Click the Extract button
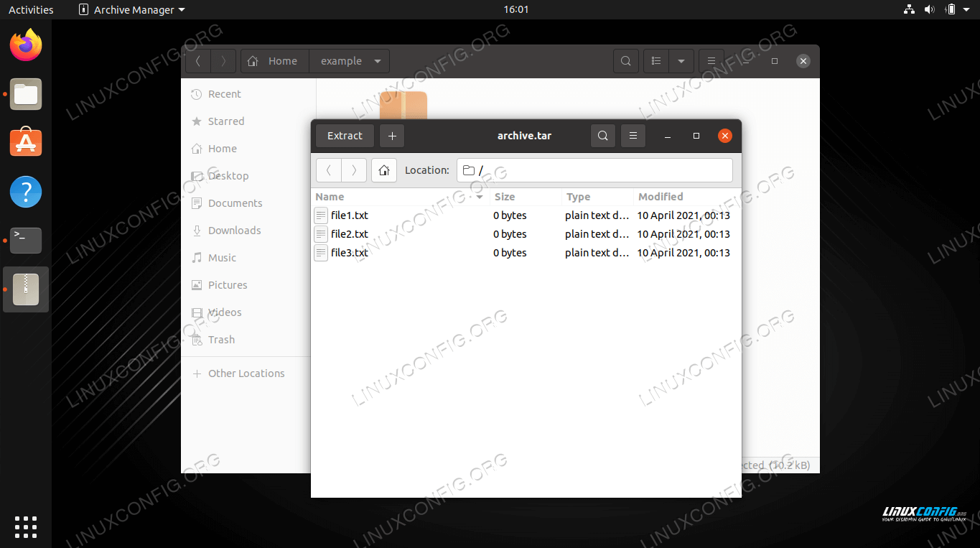The height and width of the screenshot is (548, 980). point(345,135)
